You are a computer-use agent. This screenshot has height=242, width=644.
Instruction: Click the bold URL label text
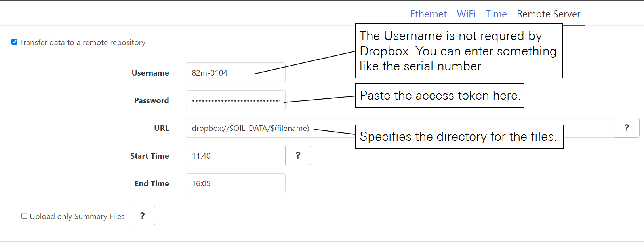161,128
